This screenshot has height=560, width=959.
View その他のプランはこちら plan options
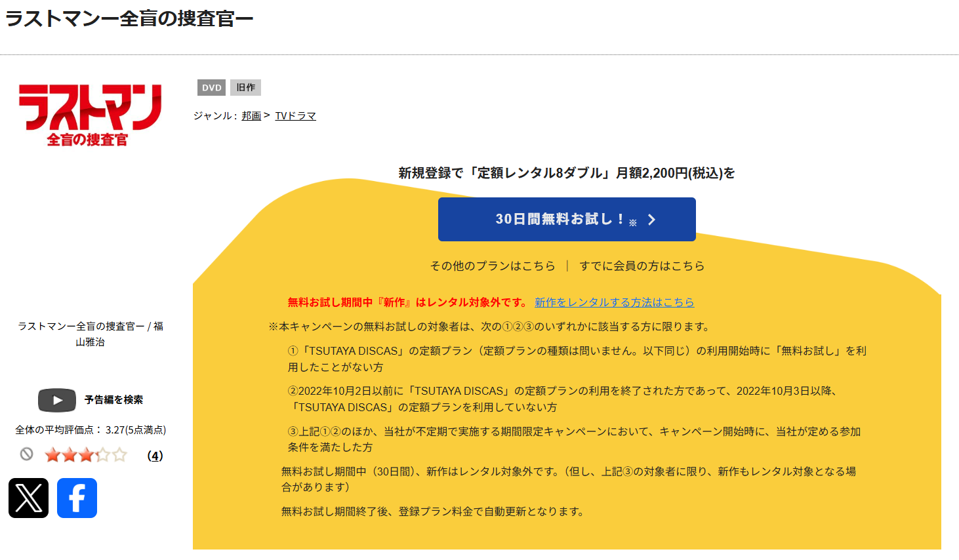493,266
